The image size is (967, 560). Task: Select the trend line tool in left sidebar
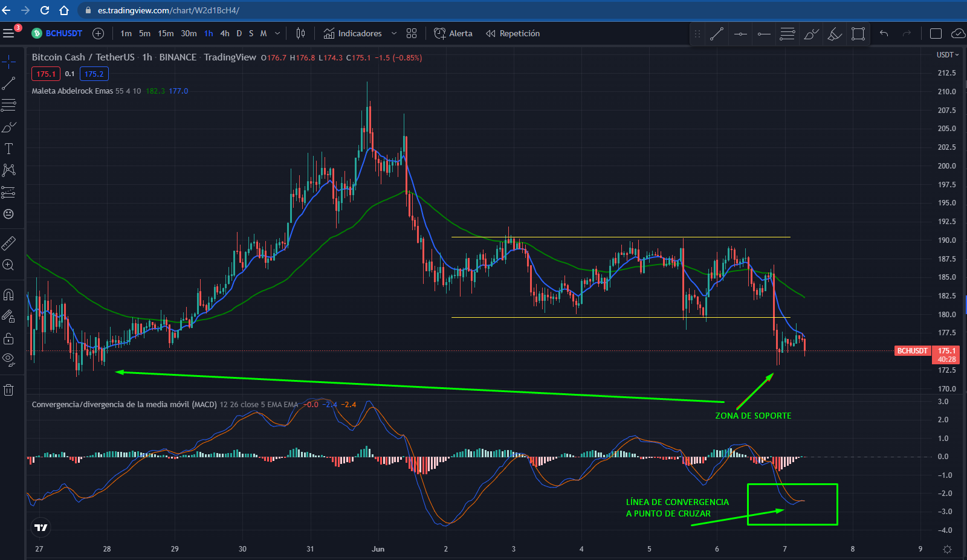coord(8,83)
